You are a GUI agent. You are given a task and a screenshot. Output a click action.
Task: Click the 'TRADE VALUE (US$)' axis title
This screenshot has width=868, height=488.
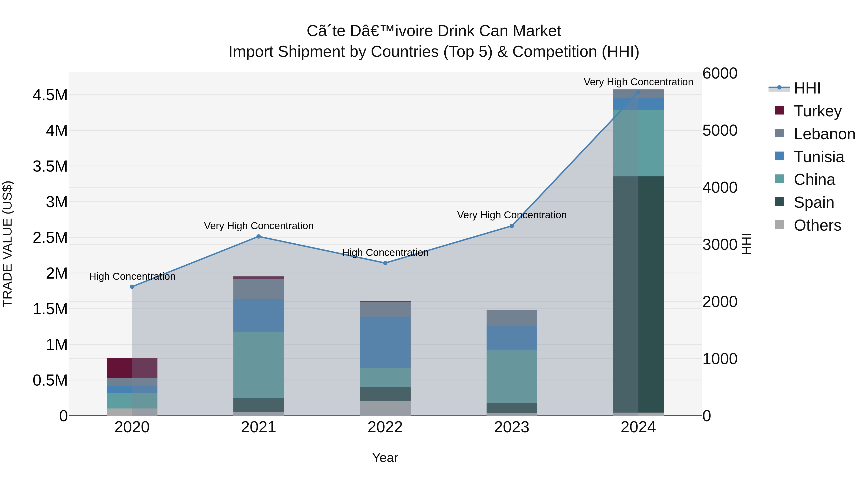click(x=7, y=244)
